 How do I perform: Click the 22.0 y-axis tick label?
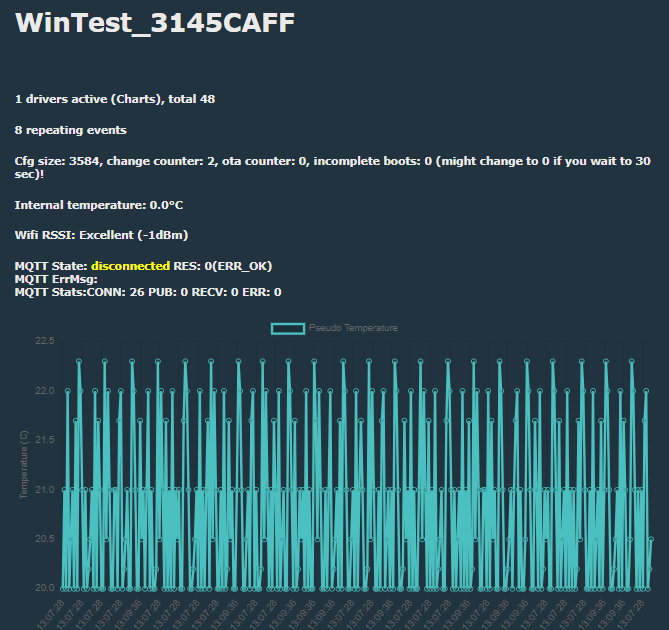45,391
